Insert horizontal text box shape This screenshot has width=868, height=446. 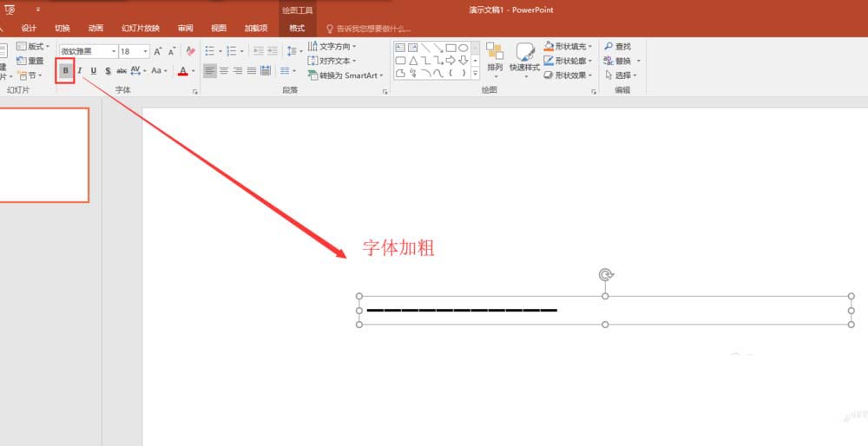click(400, 48)
